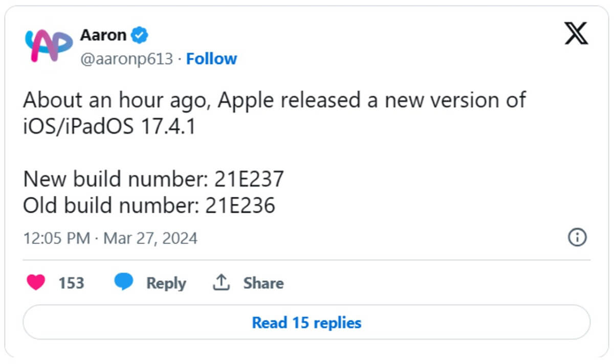Click the new build number 21E237 text
614x364 pixels.
click(x=250, y=179)
